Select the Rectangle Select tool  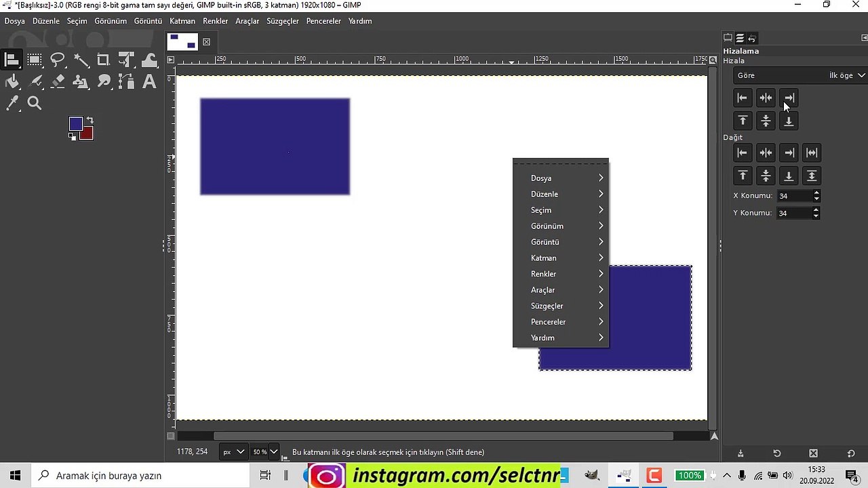pyautogui.click(x=35, y=60)
